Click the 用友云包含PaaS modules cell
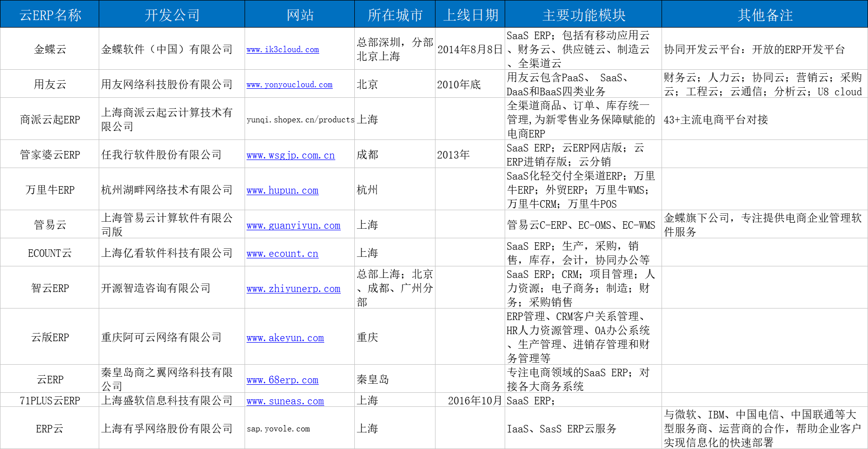The image size is (868, 449). tap(583, 84)
